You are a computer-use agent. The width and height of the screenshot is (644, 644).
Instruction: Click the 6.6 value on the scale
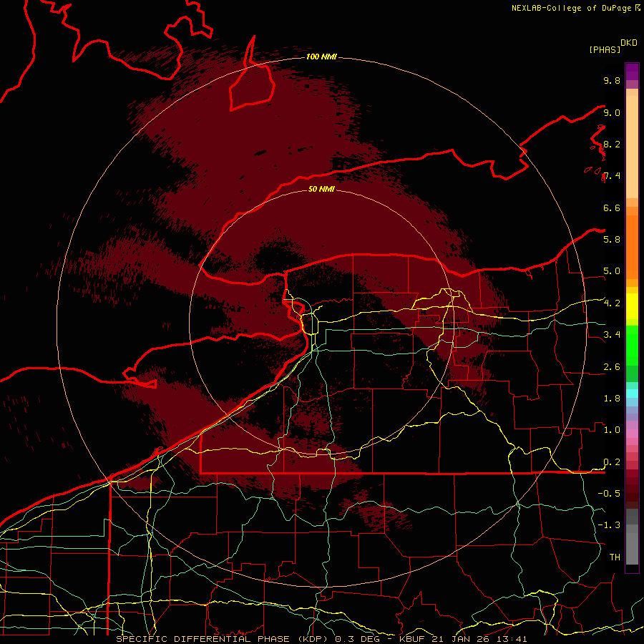tap(612, 208)
